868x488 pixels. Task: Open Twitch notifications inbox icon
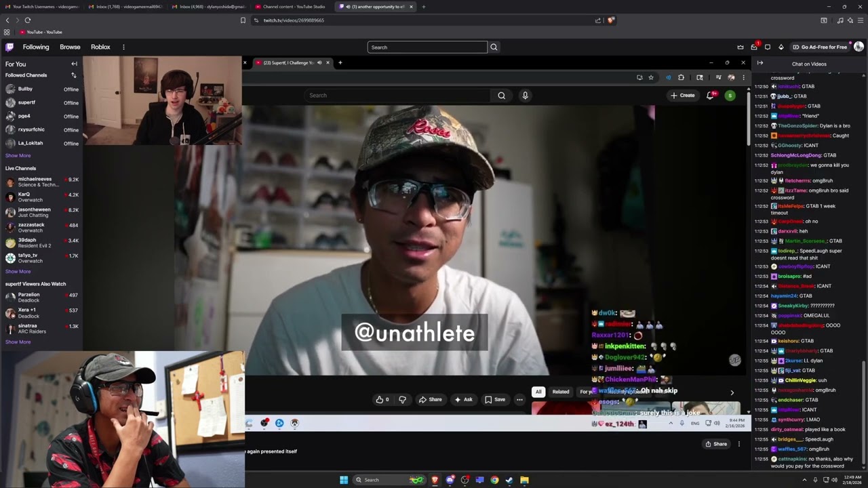point(754,47)
